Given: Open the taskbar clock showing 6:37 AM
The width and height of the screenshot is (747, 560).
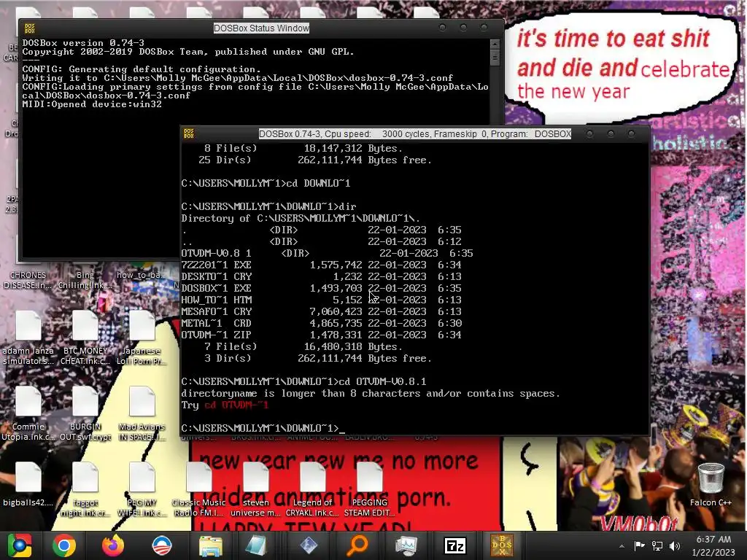Looking at the screenshot, I should tap(713, 545).
